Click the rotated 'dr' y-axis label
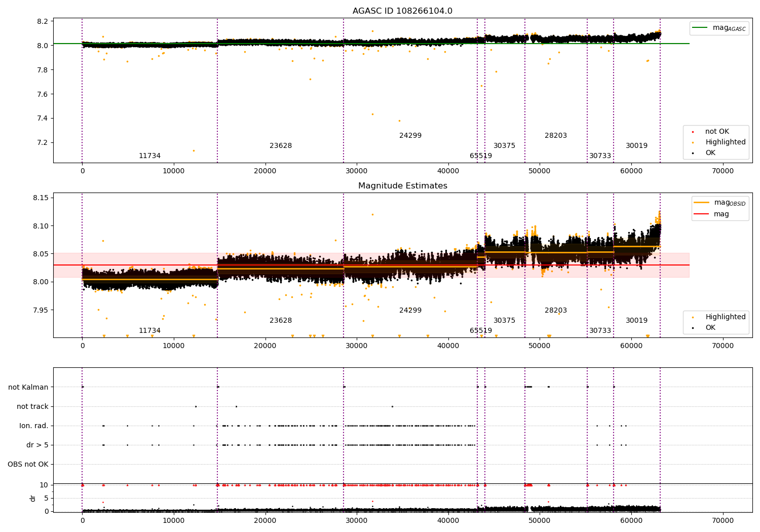Image resolution: width=760 pixels, height=532 pixels. (x=33, y=499)
